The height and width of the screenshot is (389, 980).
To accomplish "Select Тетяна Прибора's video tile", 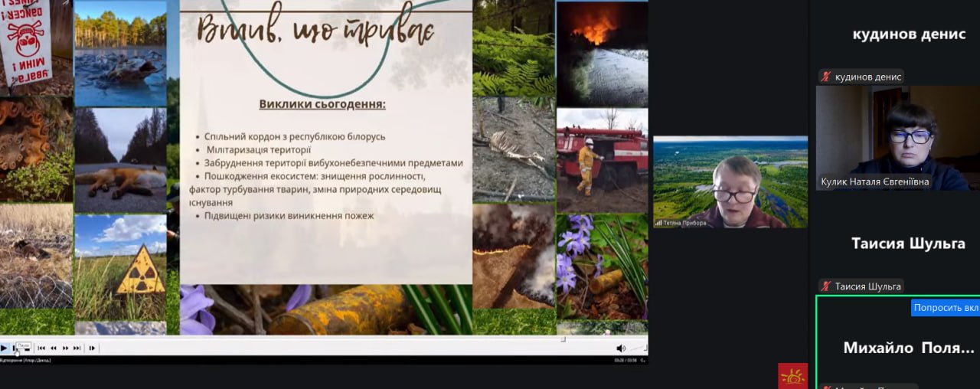I will point(730,182).
